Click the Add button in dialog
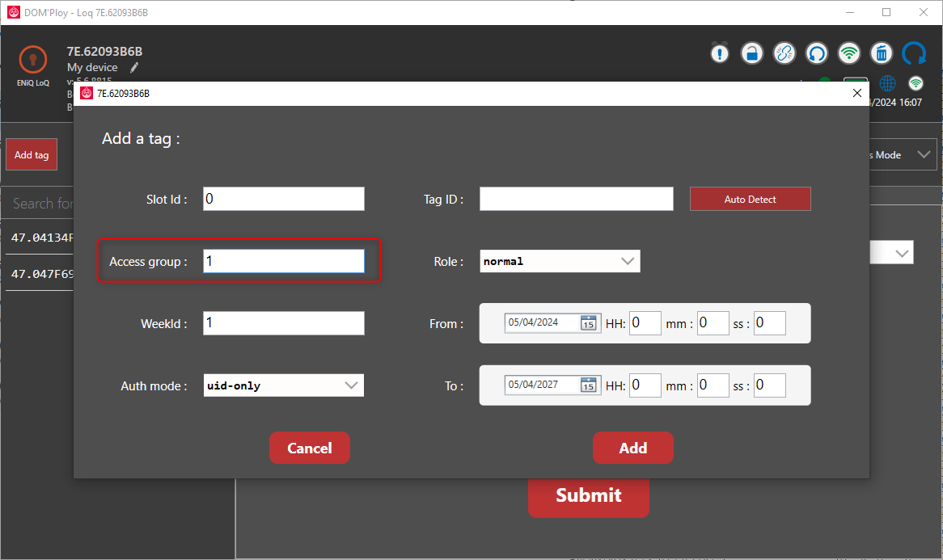 [633, 448]
